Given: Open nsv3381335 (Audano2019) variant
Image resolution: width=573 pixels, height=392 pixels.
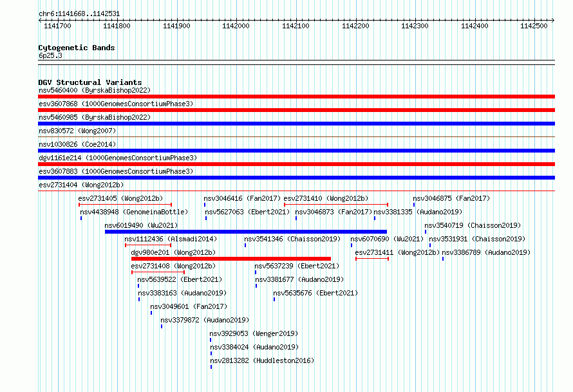Looking at the screenshot, I should click(418, 212).
